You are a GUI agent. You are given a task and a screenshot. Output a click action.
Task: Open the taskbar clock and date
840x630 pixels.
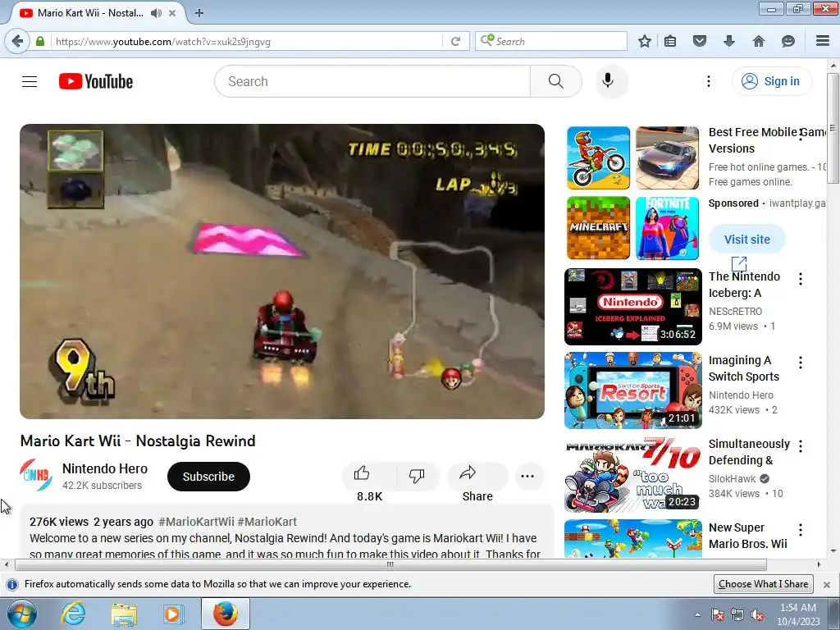pos(798,614)
